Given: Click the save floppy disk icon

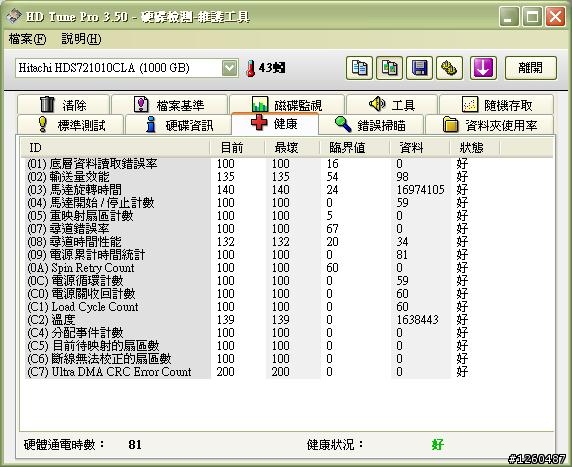Looking at the screenshot, I should pyautogui.click(x=420, y=68).
